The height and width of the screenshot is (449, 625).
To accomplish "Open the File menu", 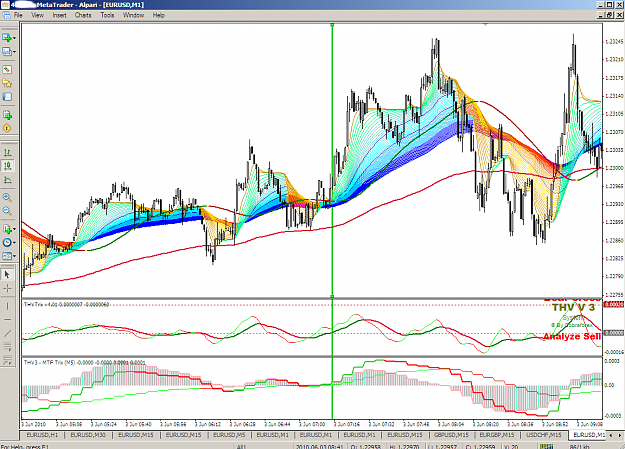I will click(18, 15).
